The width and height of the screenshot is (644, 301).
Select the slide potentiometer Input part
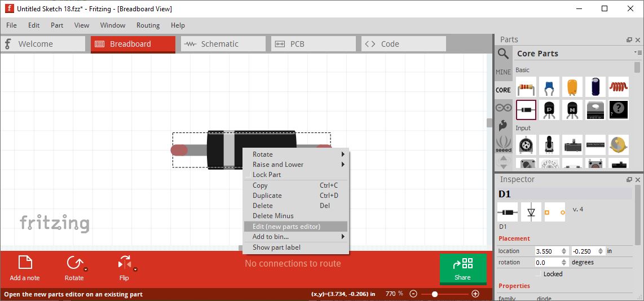coord(572,145)
